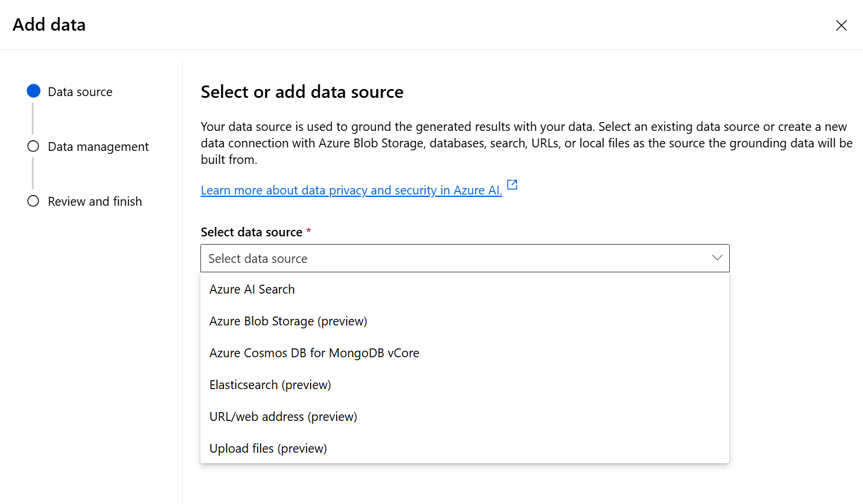Screen dimensions: 863x504
Task: Choose Azure Blob Storage (preview) option
Action: 465,321
